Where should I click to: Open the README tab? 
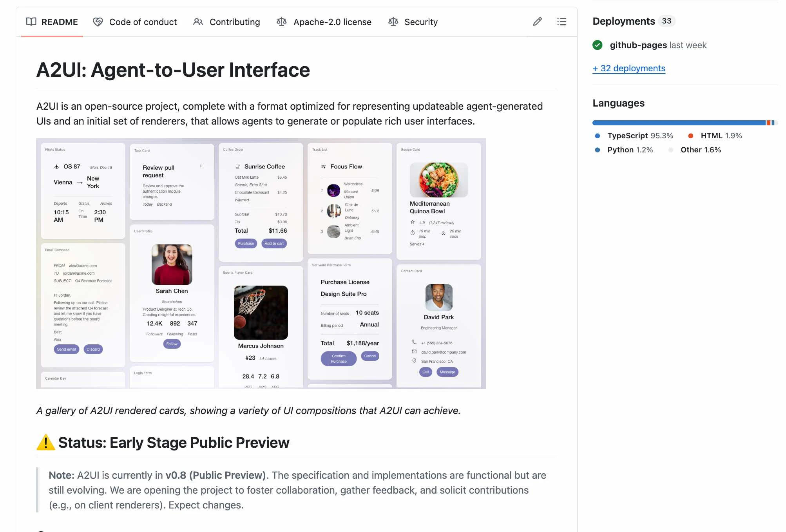tap(52, 22)
